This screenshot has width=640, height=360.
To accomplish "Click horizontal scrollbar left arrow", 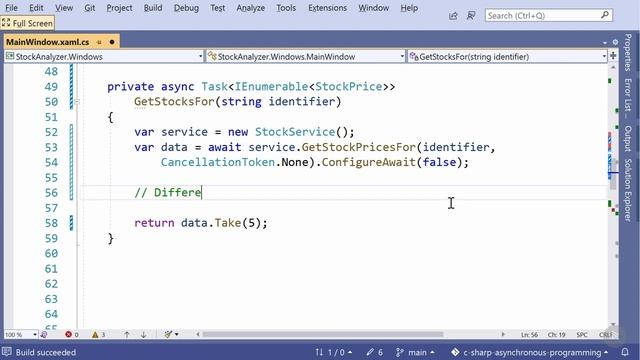I will (x=198, y=334).
